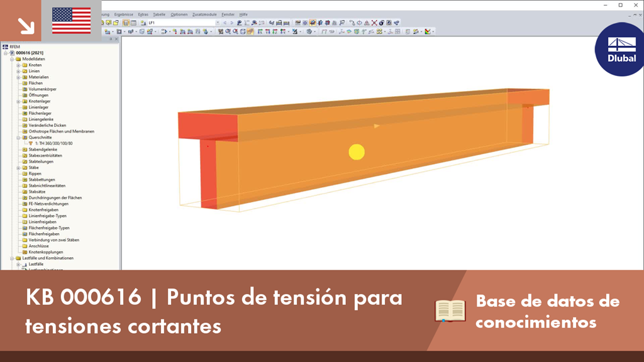Select the Flächenfreigabe-Typen tree item
Image resolution: width=644 pixels, height=362 pixels.
coord(49,228)
